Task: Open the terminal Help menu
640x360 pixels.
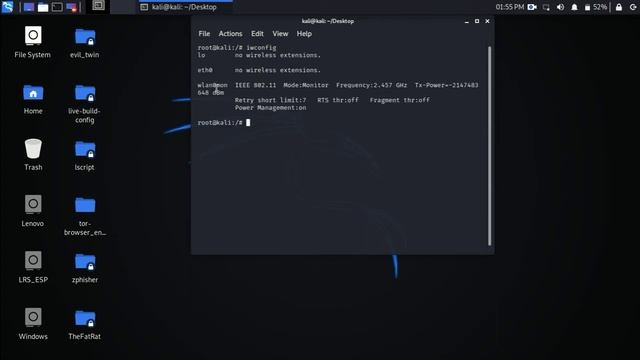Action: tap(304, 34)
